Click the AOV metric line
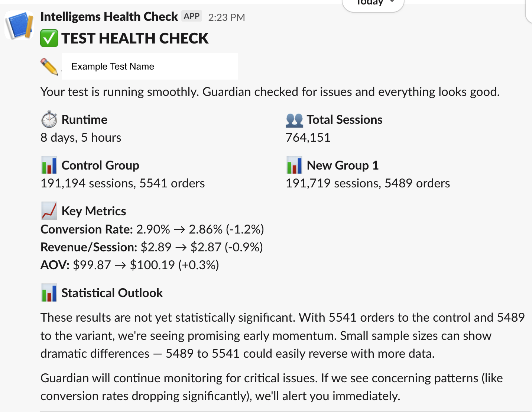 [130, 265]
